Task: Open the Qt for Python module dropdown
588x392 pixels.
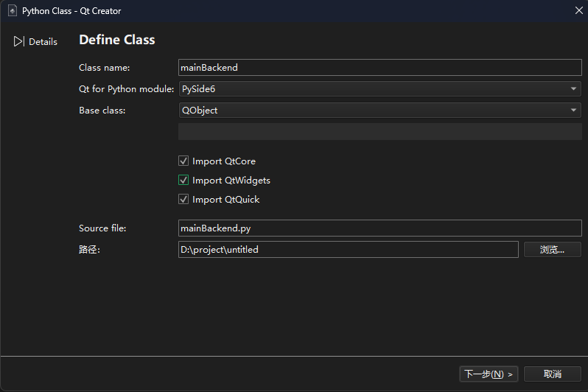Action: pyautogui.click(x=380, y=89)
